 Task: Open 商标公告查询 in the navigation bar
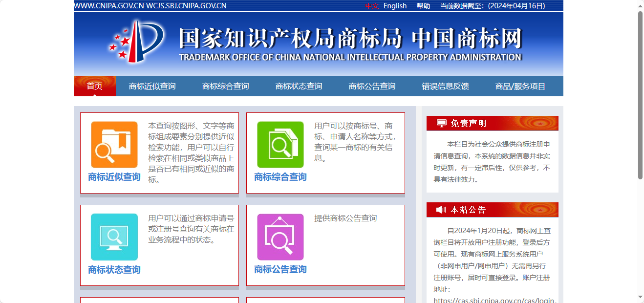[372, 87]
